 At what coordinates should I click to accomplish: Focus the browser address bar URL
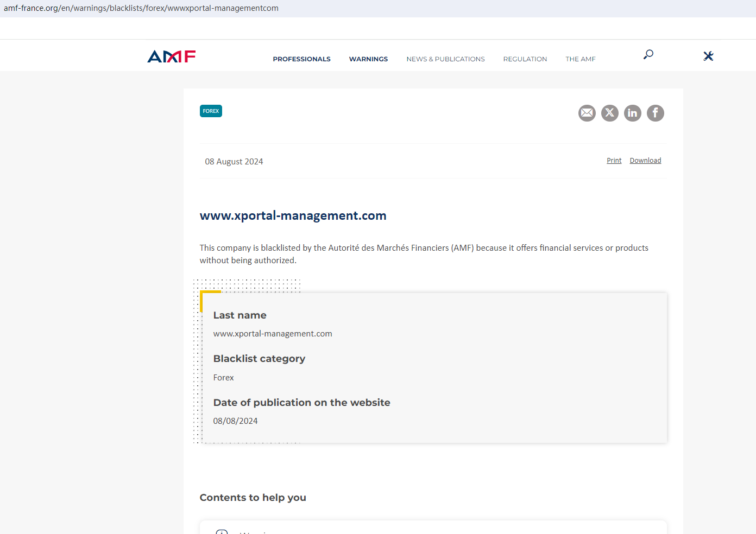[141, 8]
